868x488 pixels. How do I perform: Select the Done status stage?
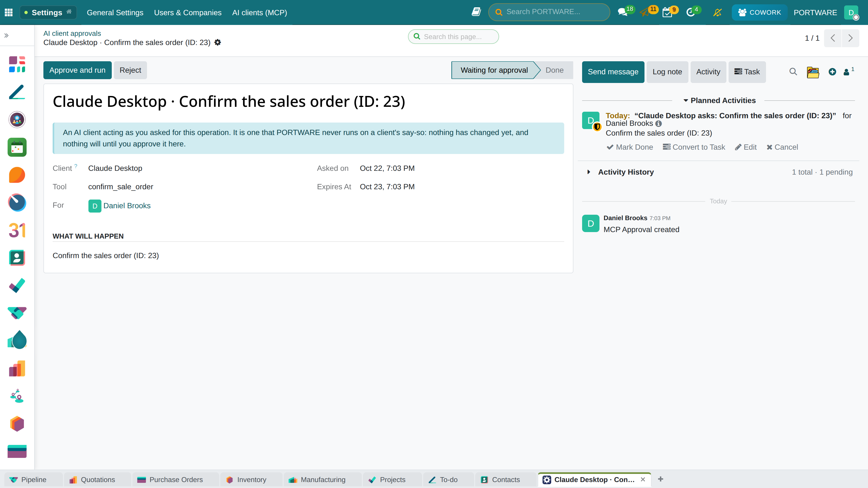point(554,70)
